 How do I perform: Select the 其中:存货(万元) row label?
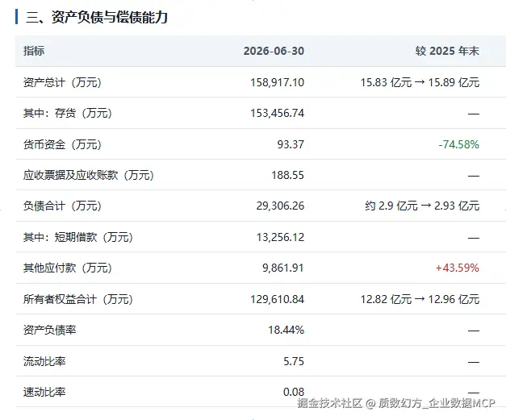[x=68, y=113]
